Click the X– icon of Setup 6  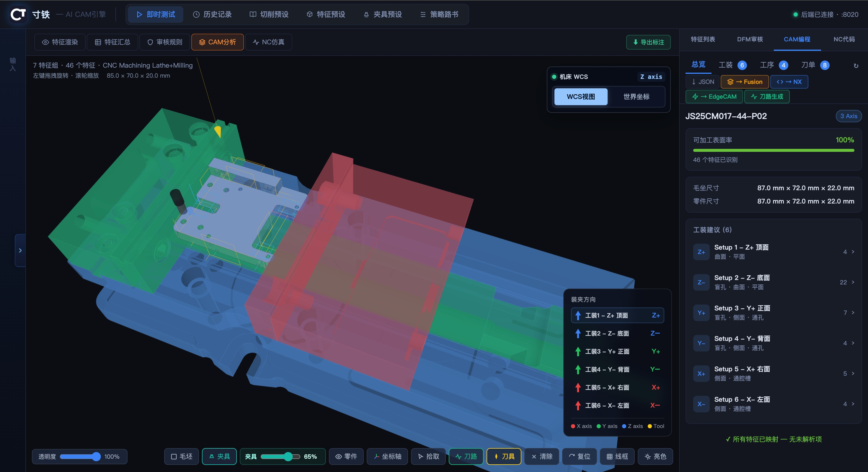click(x=701, y=404)
